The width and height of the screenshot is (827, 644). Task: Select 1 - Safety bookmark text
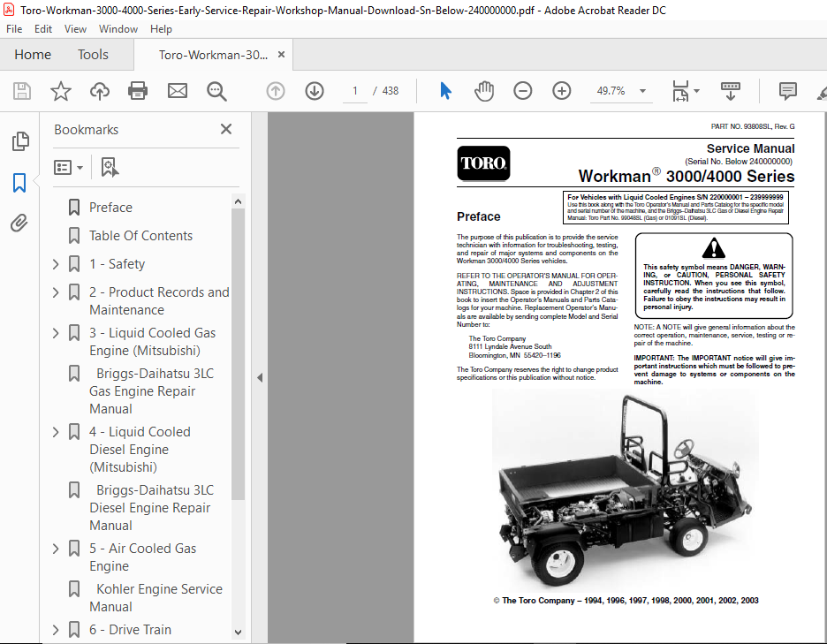tap(118, 264)
